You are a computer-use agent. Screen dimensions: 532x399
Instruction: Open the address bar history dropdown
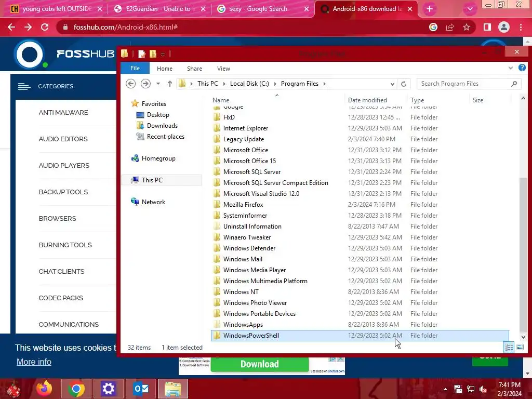(392, 84)
